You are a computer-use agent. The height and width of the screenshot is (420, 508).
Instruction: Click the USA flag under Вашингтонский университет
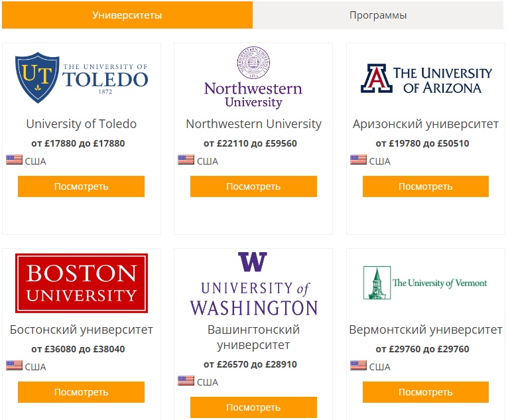[186, 380]
